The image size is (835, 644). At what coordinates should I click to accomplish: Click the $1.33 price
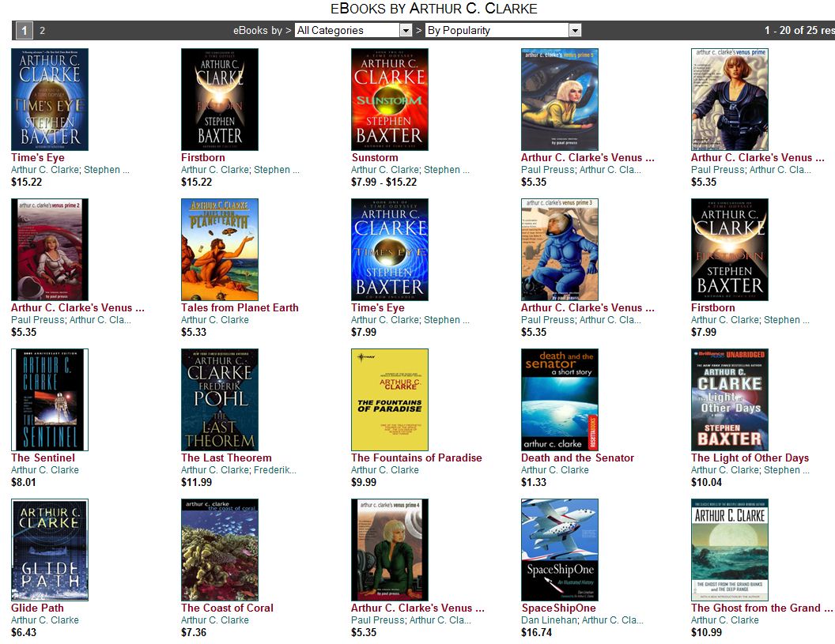[x=534, y=482]
